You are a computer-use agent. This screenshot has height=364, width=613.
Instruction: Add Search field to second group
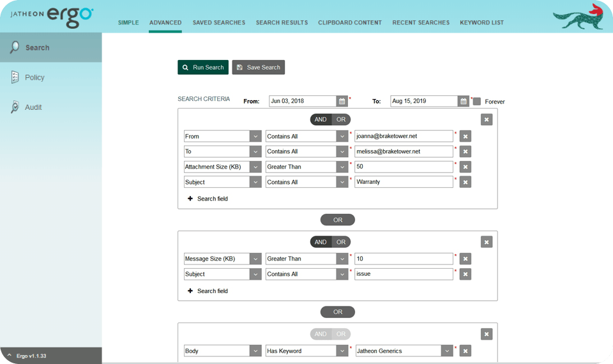(208, 291)
